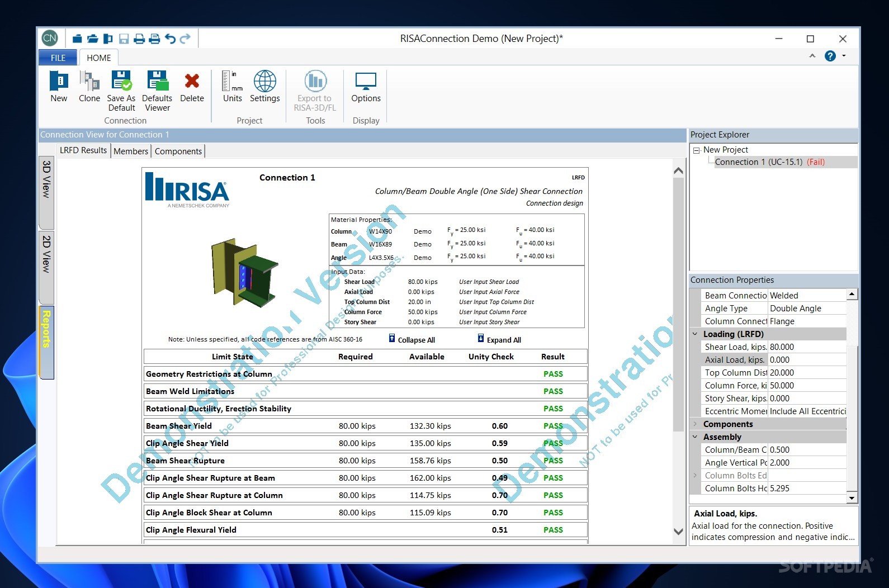Click the print report icon with page

tap(154, 39)
